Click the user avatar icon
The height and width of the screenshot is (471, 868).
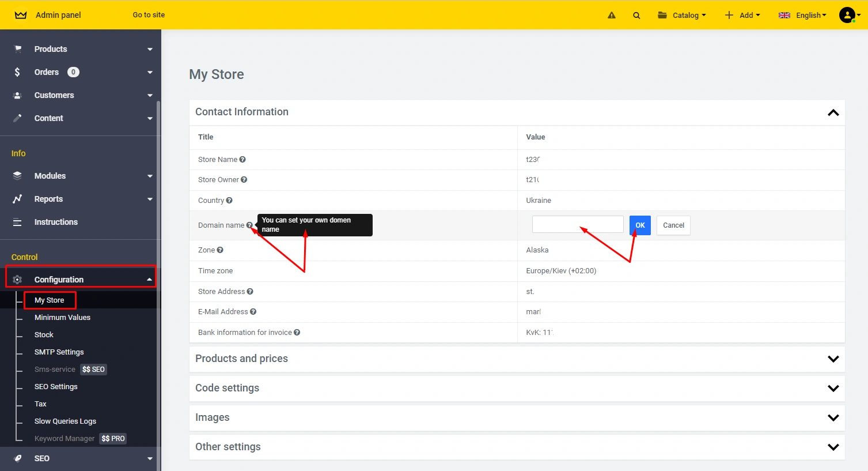847,15
